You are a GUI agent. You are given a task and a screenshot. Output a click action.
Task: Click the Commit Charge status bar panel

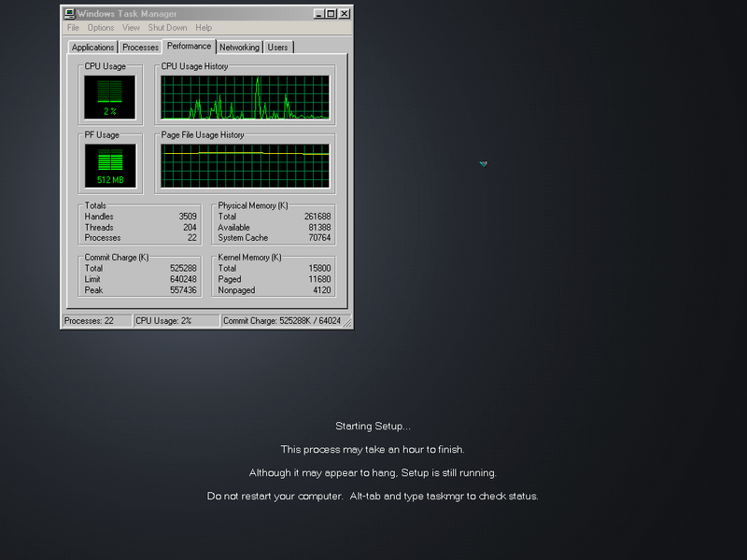[x=285, y=321]
